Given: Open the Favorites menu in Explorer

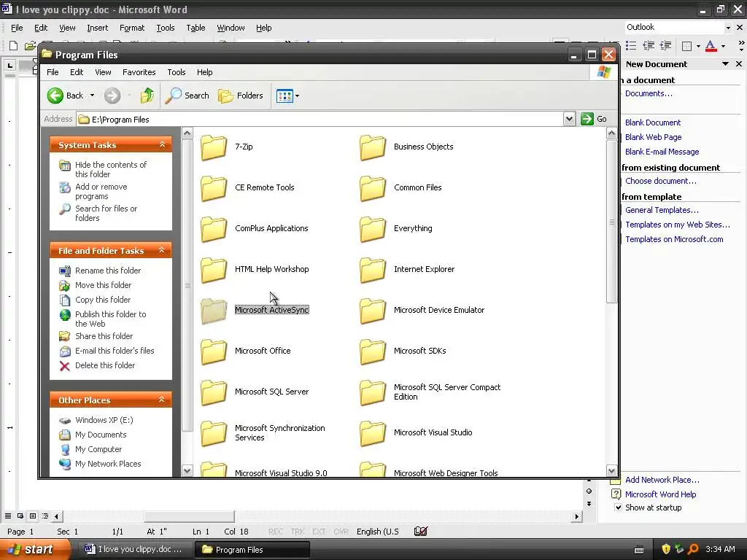Looking at the screenshot, I should (x=139, y=72).
